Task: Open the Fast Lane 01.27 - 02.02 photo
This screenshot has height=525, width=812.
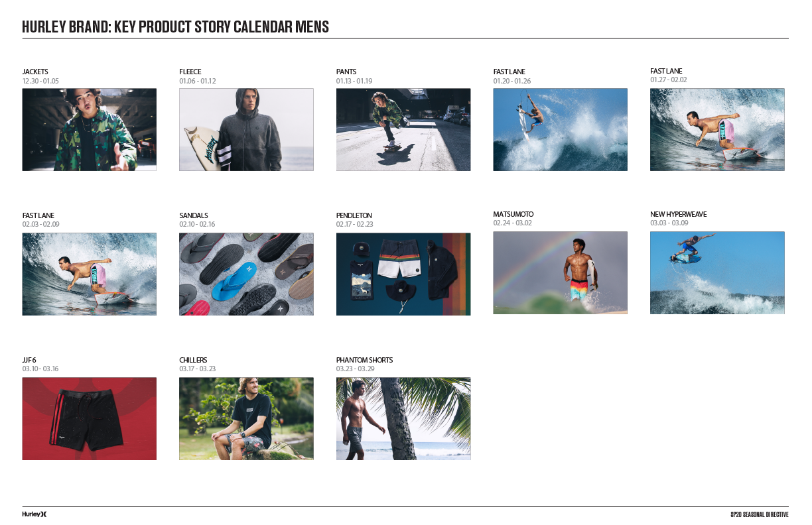Action: 717,129
